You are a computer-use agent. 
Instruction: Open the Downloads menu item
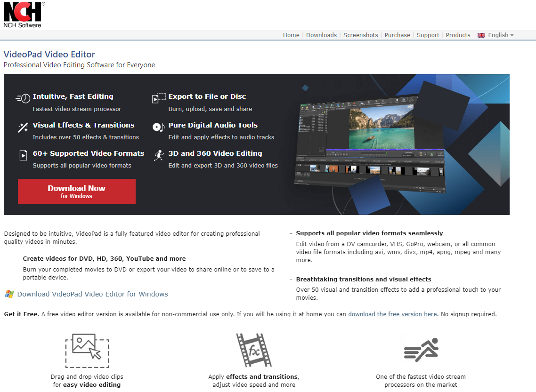(x=321, y=35)
